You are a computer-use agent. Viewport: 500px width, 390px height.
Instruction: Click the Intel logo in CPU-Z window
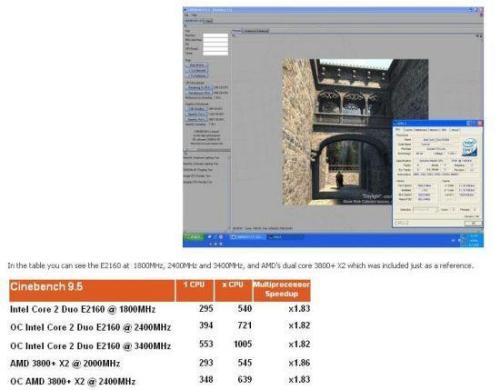click(x=470, y=148)
